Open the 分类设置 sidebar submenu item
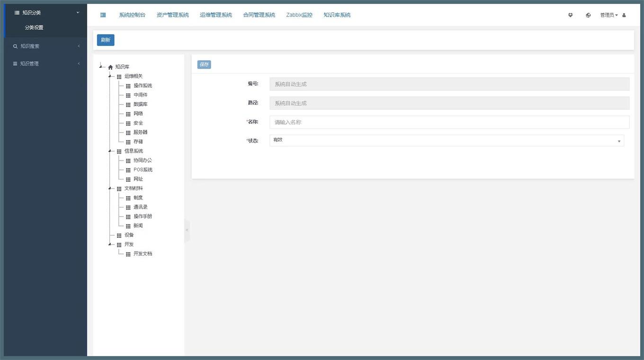Viewport: 644px width, 360px height. [34, 27]
